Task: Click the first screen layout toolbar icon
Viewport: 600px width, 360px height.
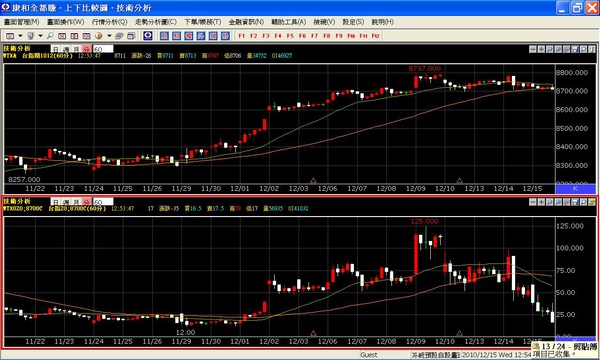Action: 10,36
